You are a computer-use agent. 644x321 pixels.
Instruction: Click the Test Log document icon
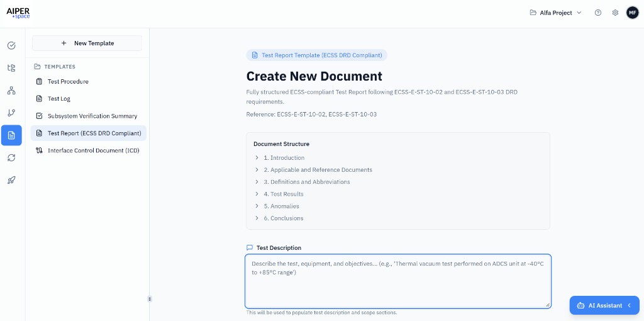coord(40,99)
